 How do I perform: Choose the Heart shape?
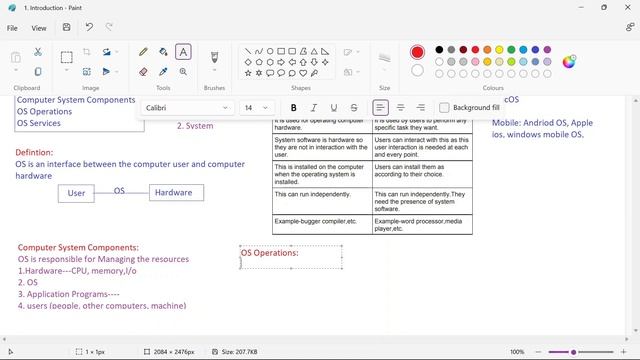[303, 73]
